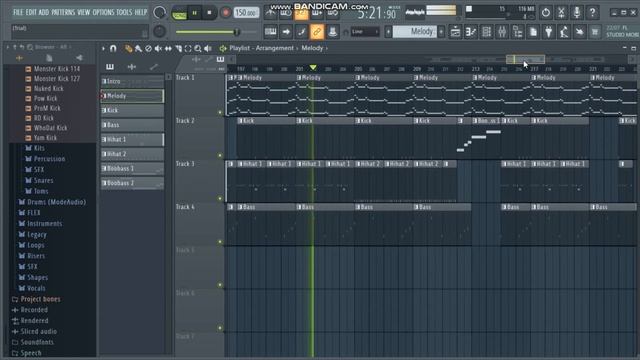Select the Kick pattern in picker
The height and width of the screenshot is (360, 640).
click(x=132, y=110)
